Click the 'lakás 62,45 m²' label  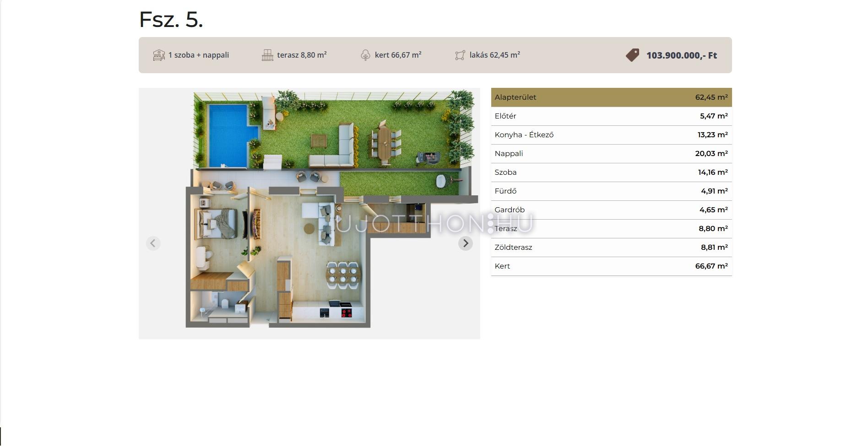tap(494, 55)
